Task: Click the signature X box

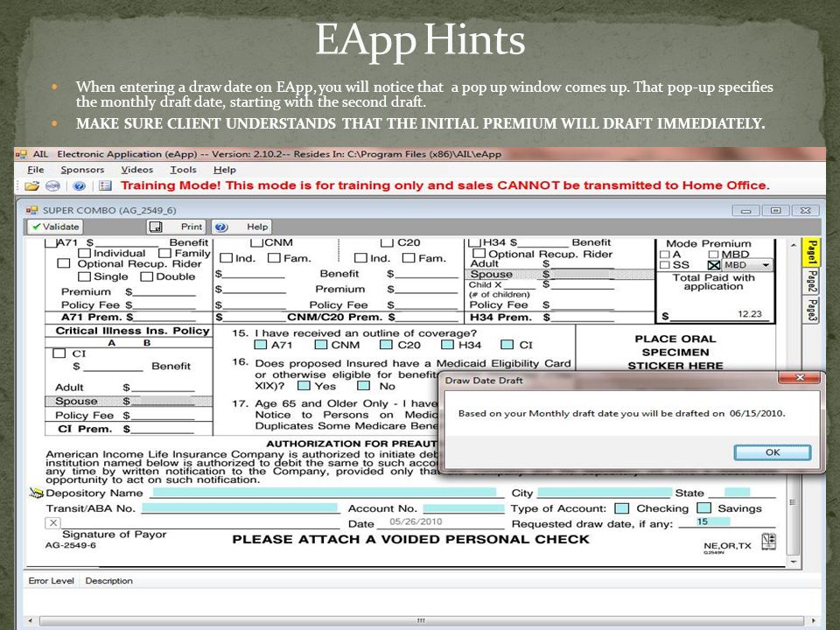Action: [x=52, y=523]
